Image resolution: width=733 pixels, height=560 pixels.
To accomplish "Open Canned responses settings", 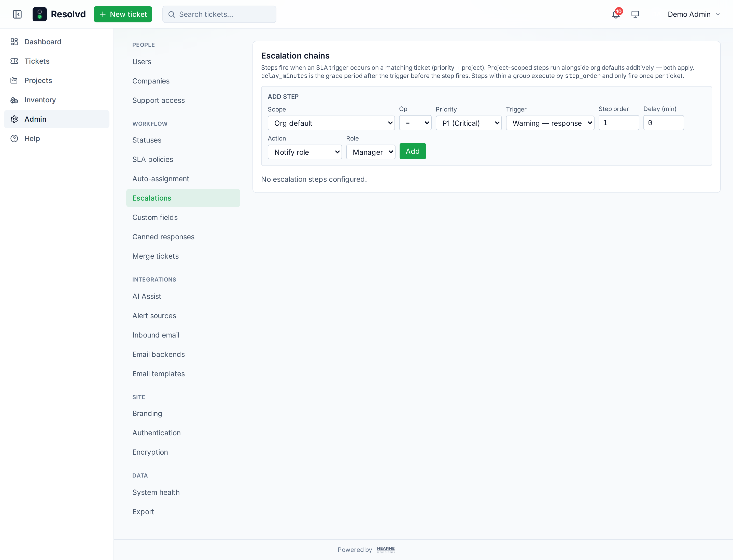I will pos(183,237).
